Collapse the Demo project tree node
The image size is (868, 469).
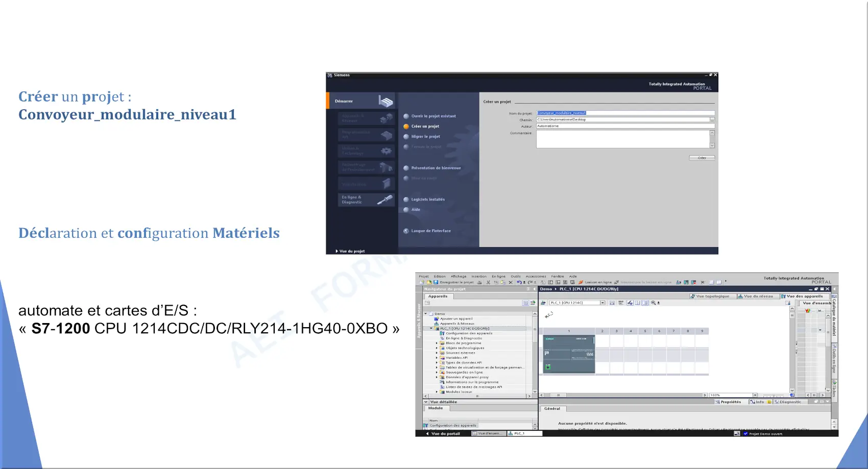point(426,314)
